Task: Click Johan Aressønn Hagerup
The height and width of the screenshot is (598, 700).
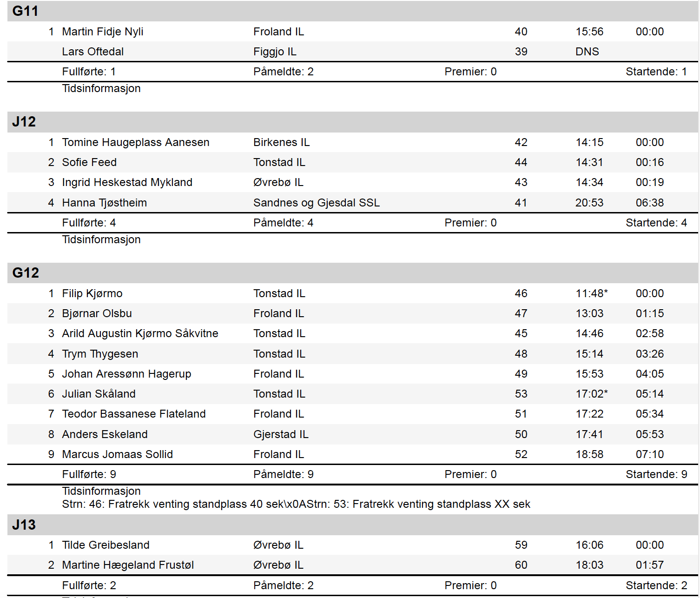Action: pos(127,374)
